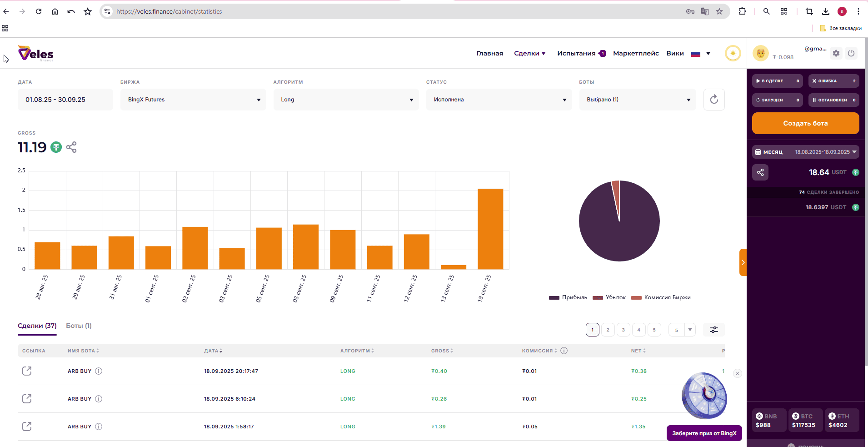Viewport: 868px width, 447px height.
Task: Toggle Прибыль legend item in pie chart
Action: [568, 297]
